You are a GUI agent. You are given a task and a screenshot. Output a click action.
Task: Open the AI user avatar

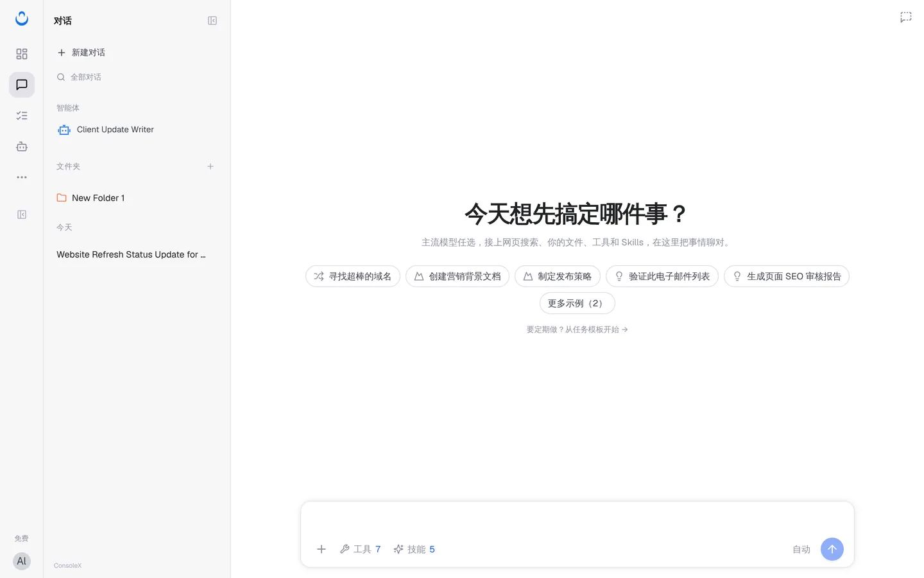pos(22,561)
